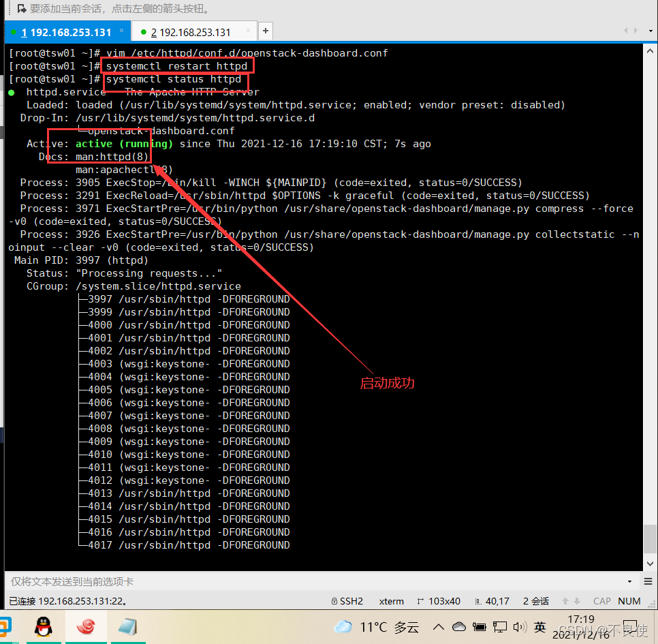Click the status bar up arrow
Image resolution: width=658 pixels, height=644 pixels.
coord(565,601)
